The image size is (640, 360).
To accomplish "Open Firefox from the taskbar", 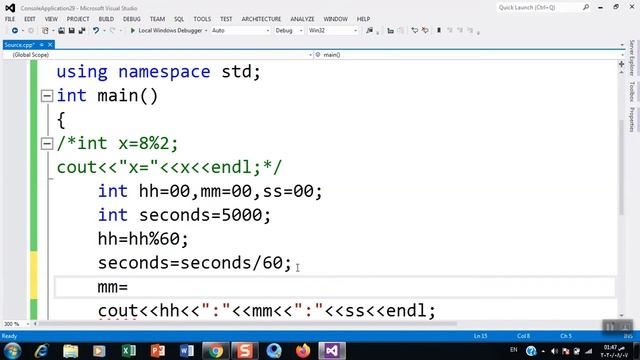I will pos(303,351).
